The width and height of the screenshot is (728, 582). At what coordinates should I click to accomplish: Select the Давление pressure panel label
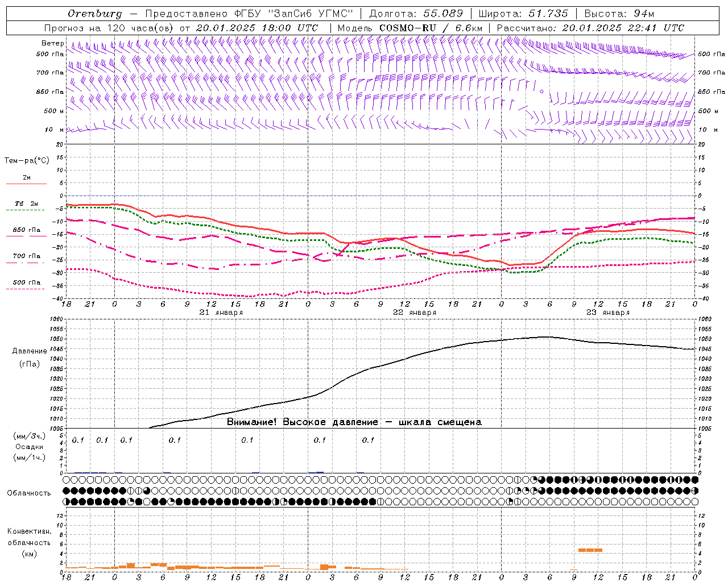(x=29, y=351)
